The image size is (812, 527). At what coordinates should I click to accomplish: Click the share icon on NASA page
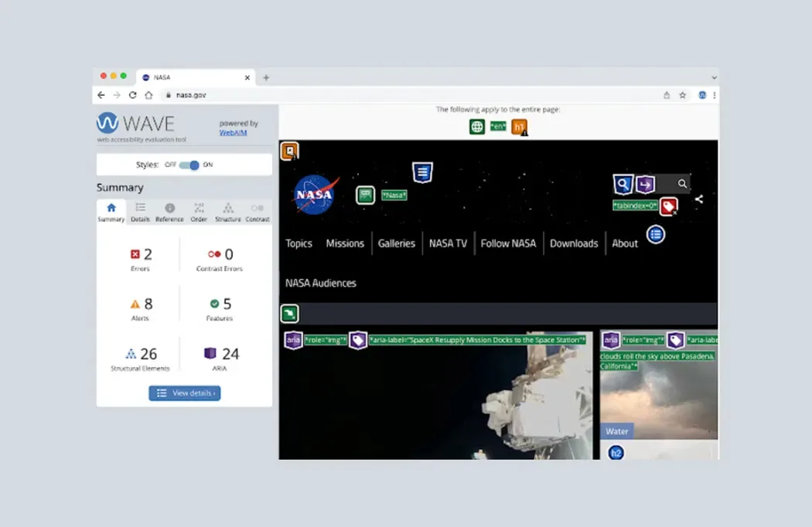(x=699, y=199)
